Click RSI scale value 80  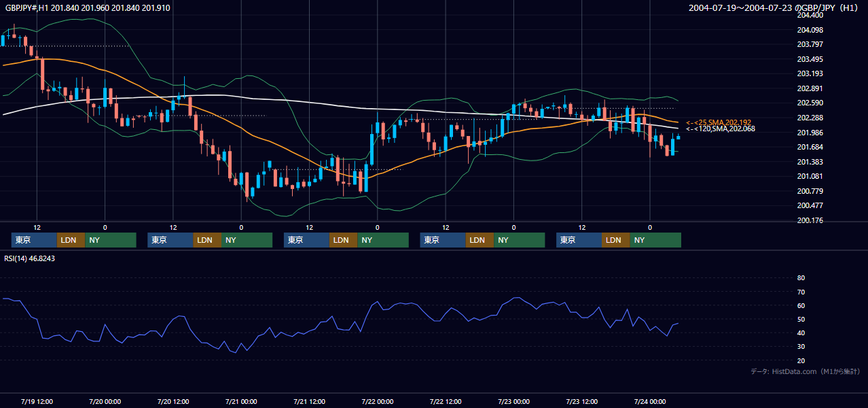coord(801,278)
